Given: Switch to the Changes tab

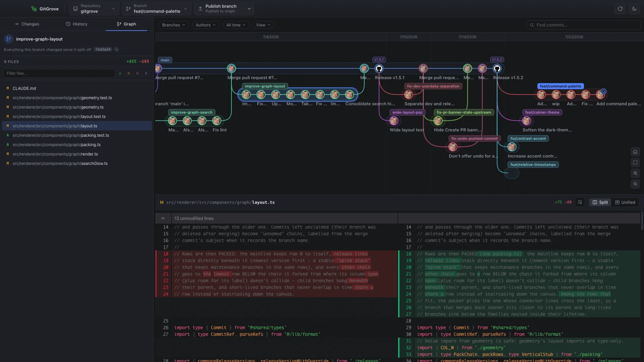Looking at the screenshot, I should tap(27, 24).
